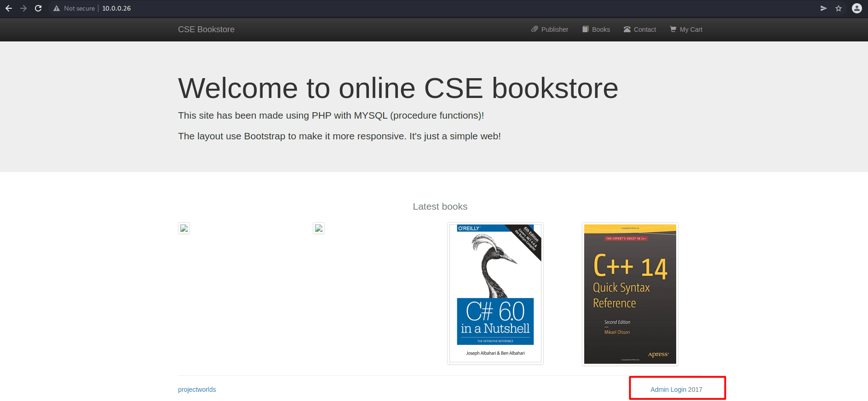This screenshot has height=401, width=868.
Task: Go back with the browser back arrow
Action: coord(9,8)
